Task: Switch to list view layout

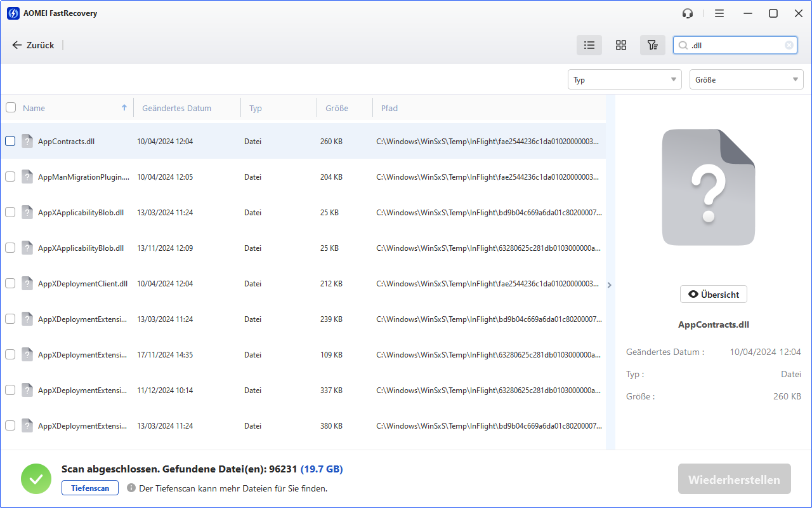Action: pyautogui.click(x=589, y=45)
